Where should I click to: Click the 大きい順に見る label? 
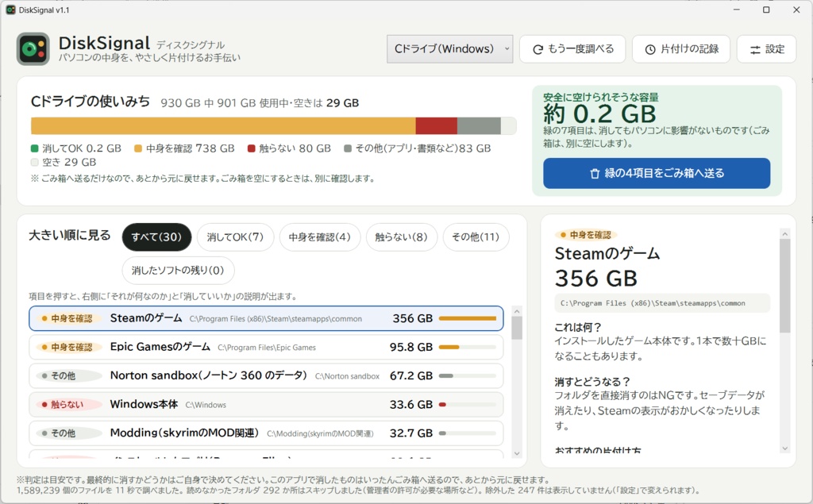point(70,236)
